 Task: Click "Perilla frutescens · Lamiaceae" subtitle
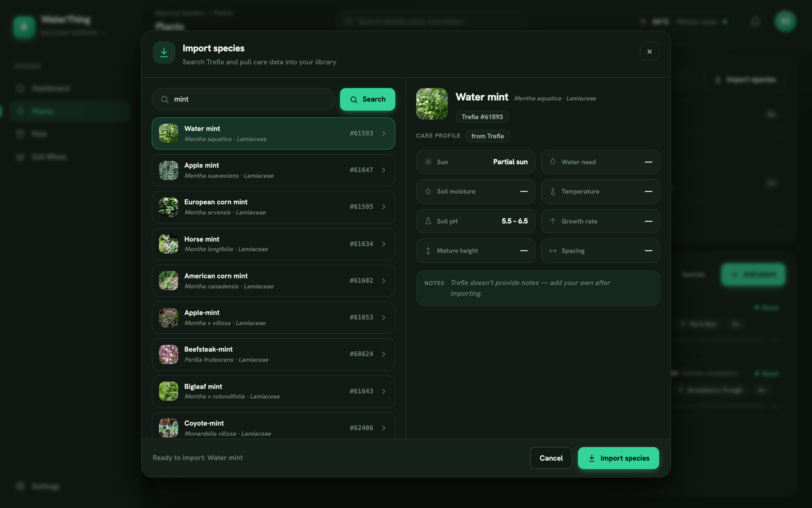[226, 360]
